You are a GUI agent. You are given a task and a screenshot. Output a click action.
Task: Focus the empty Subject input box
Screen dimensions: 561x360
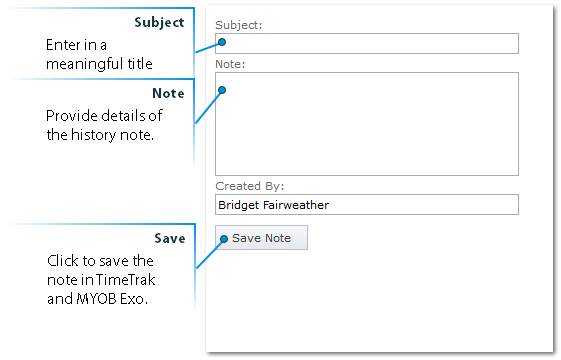coord(367,44)
